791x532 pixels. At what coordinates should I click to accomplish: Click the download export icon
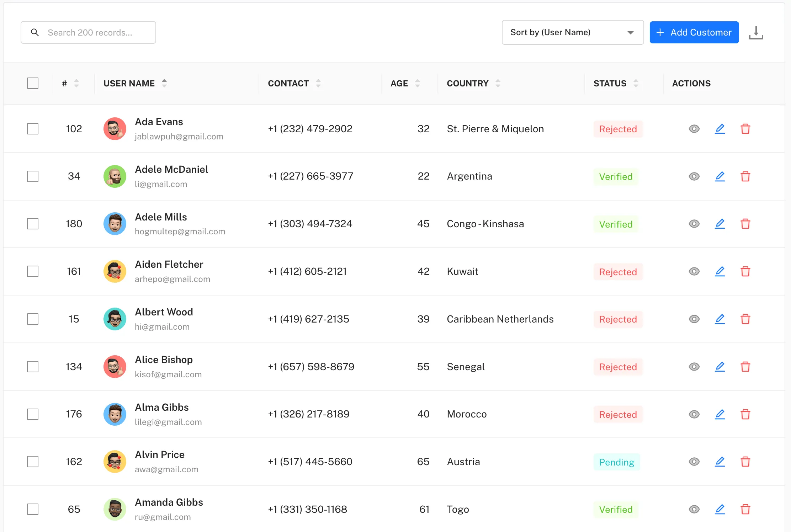[x=756, y=32]
